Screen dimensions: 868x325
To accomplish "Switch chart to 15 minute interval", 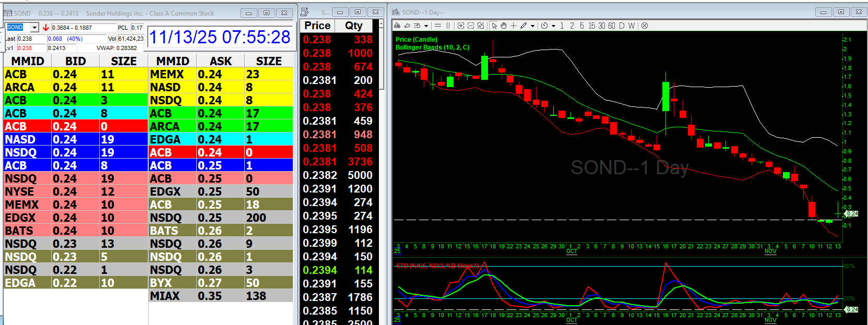I will (x=591, y=26).
